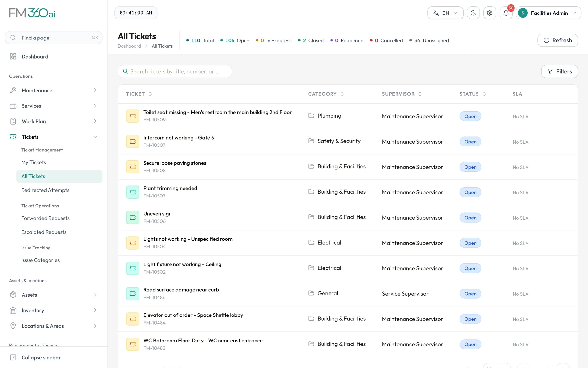This screenshot has height=368, width=588.
Task: Sort by the STATUS column arrows
Action: pos(484,94)
